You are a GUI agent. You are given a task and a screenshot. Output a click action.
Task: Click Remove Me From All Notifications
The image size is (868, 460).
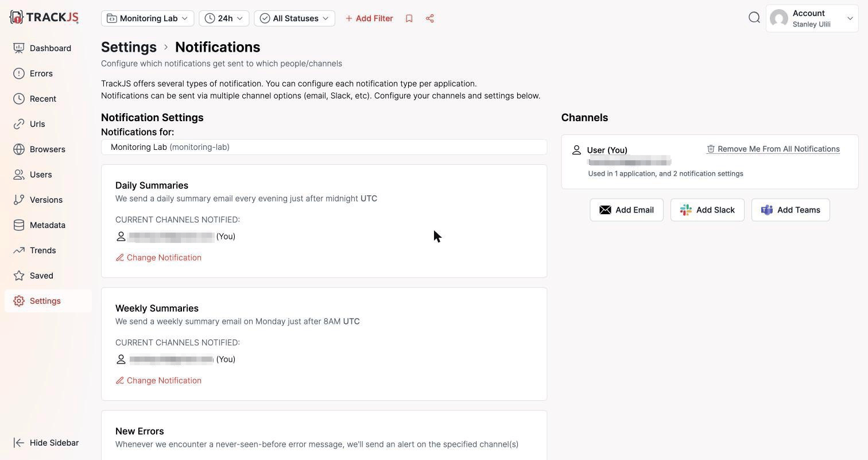coord(773,149)
